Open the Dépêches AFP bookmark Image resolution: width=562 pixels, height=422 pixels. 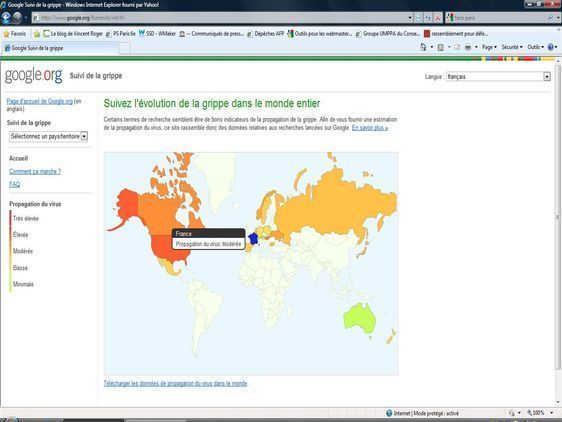coord(265,34)
